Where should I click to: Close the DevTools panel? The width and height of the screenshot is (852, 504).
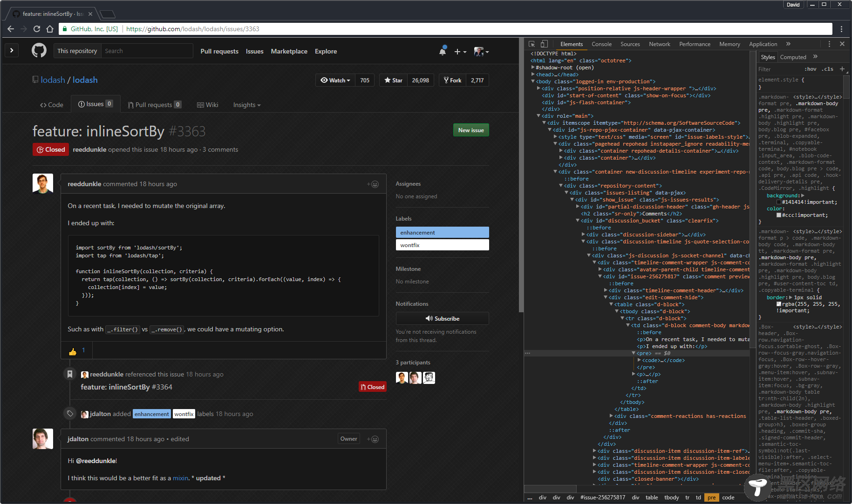pos(842,44)
